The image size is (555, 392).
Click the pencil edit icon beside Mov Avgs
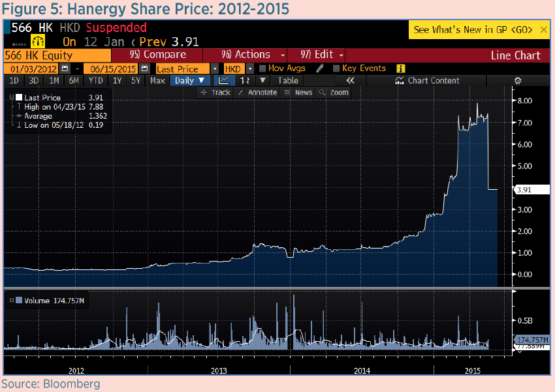pos(320,68)
